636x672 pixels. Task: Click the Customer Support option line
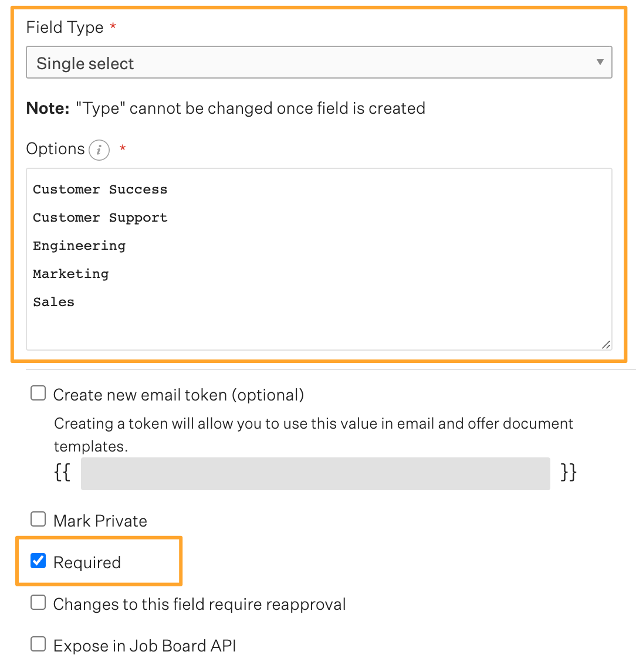point(100,218)
